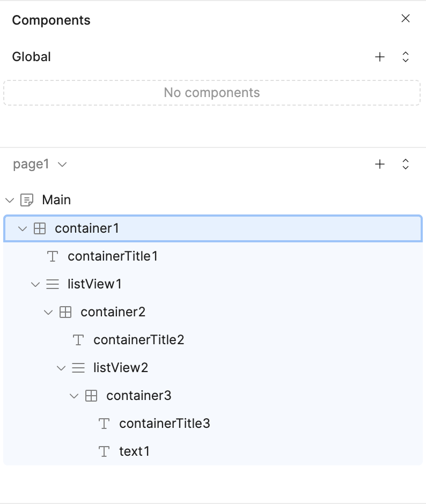Add a new component to page1

click(x=380, y=164)
